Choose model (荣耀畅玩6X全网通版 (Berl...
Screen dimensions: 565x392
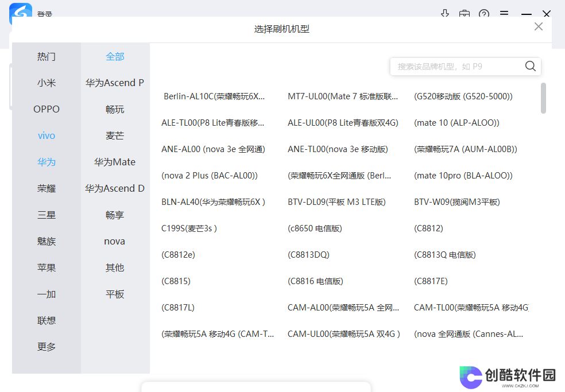pos(339,176)
